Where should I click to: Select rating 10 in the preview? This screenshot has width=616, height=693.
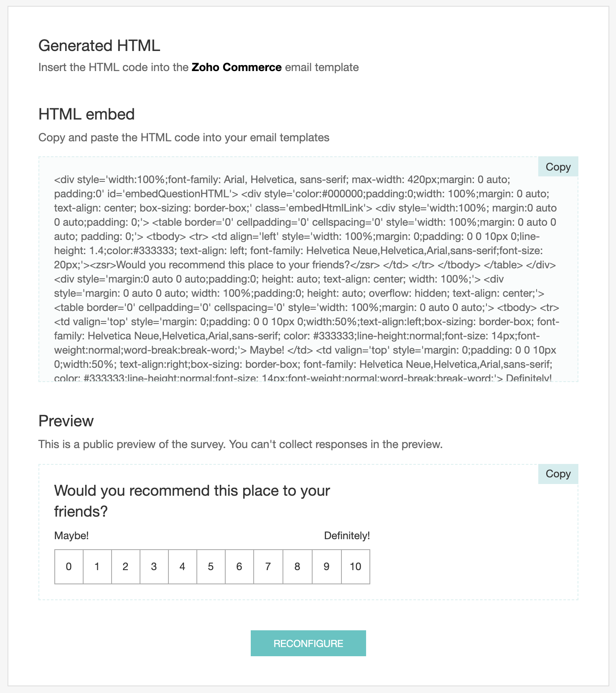(x=356, y=566)
